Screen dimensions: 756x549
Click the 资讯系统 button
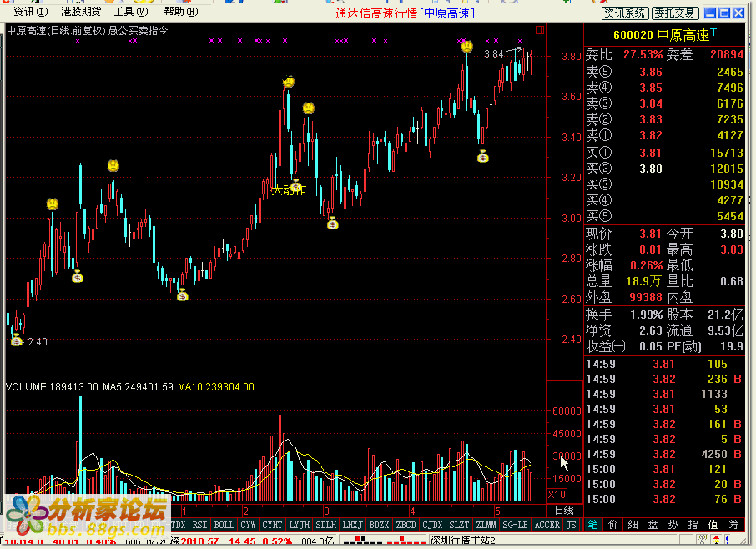[625, 13]
